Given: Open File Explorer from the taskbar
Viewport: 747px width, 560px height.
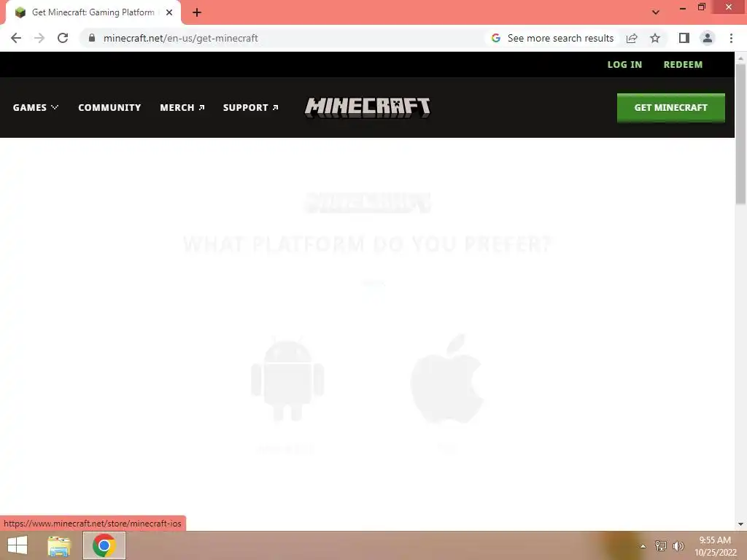Looking at the screenshot, I should pyautogui.click(x=59, y=545).
